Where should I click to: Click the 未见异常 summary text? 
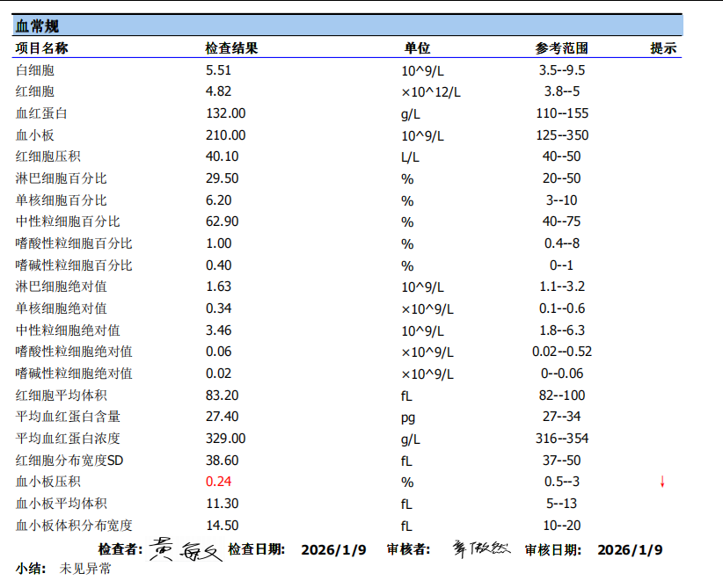pyautogui.click(x=85, y=569)
